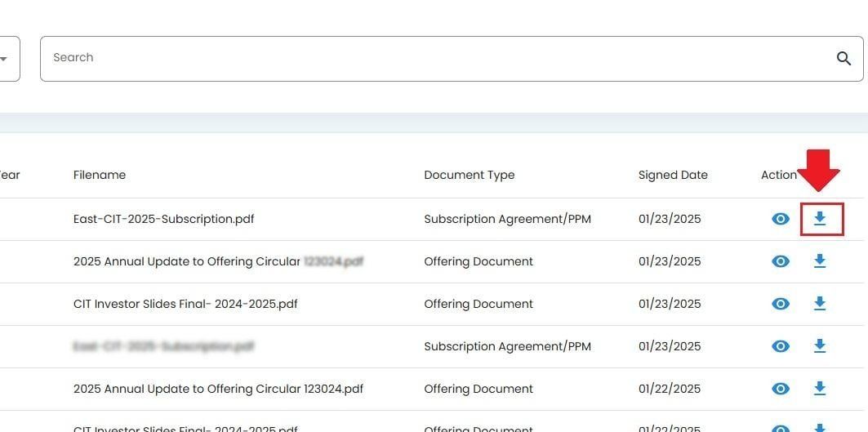Download CIT Investor Slides Final- 2024-2025.pdf
This screenshot has width=868, height=432.
(820, 304)
